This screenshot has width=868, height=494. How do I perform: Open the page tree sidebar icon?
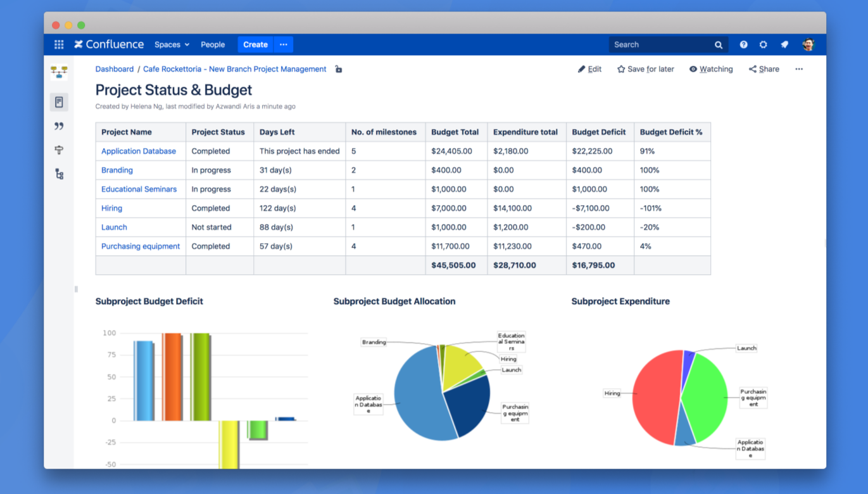[59, 174]
